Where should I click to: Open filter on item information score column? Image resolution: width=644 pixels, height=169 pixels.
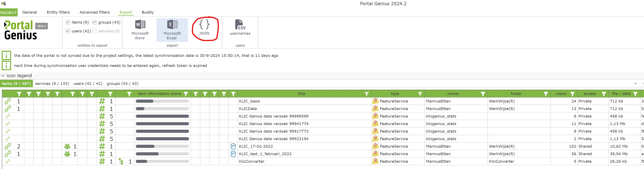(186, 94)
